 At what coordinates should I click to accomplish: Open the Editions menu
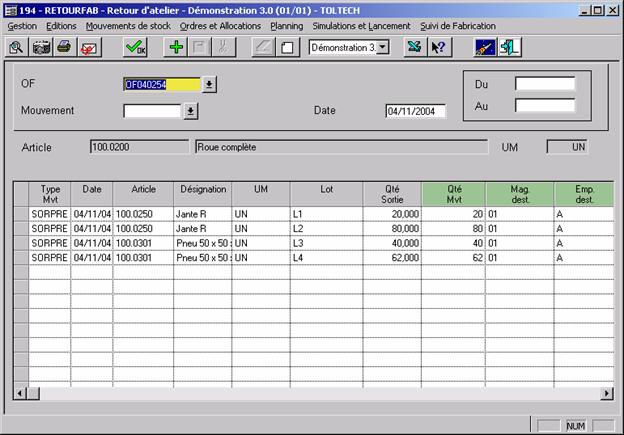click(61, 26)
